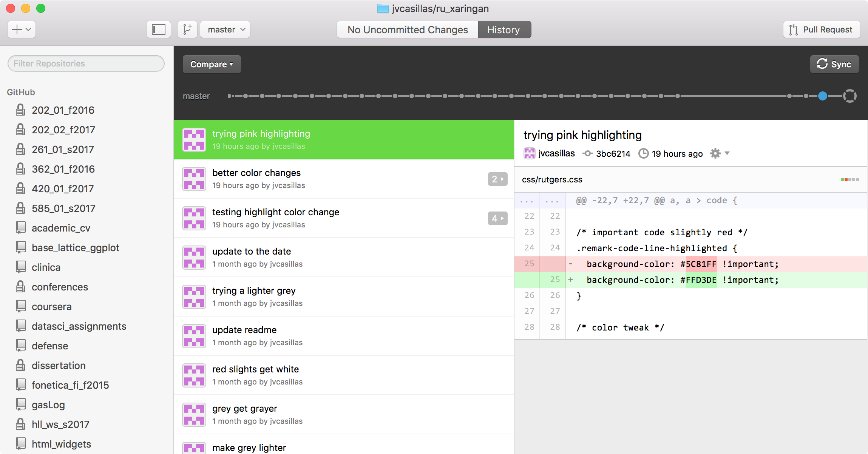Switch to the History tab
The height and width of the screenshot is (454, 868).
pos(504,29)
